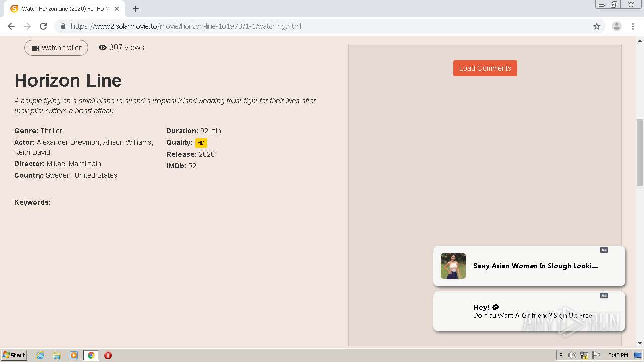This screenshot has width=644, height=362.
Task: Show hidden system tray icons arrow
Action: coord(561,355)
